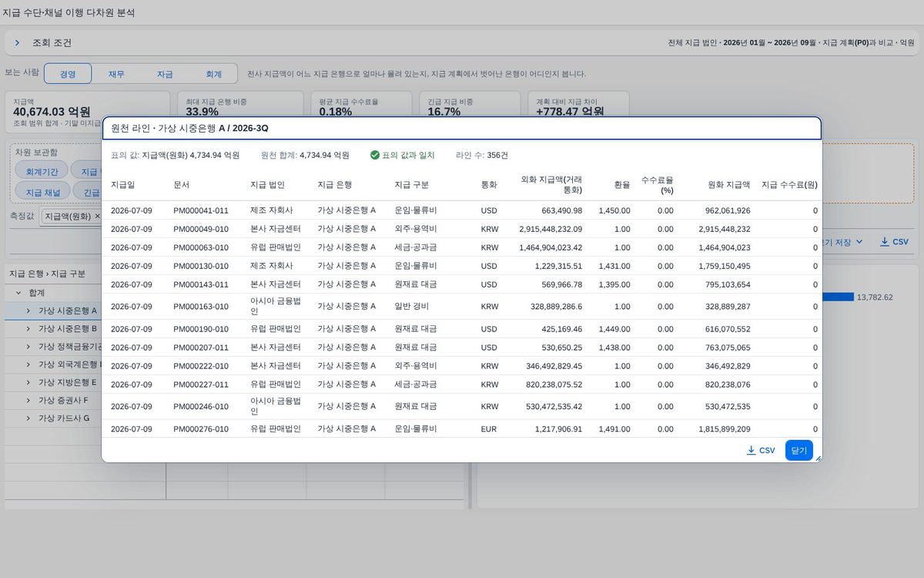Click the 지급액(원화) measure chip label
The width and height of the screenshot is (924, 578).
point(68,217)
